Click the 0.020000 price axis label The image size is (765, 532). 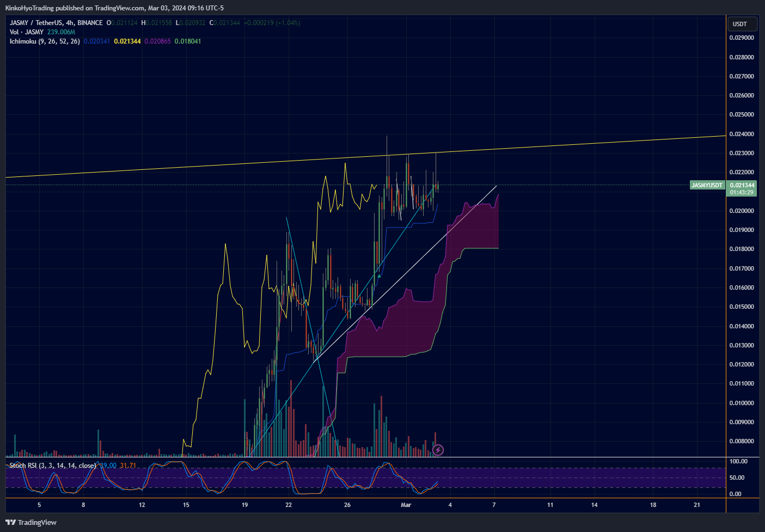tap(742, 211)
